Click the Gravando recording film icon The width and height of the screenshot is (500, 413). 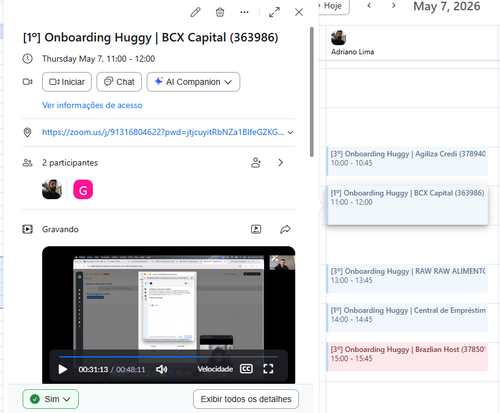click(27, 229)
